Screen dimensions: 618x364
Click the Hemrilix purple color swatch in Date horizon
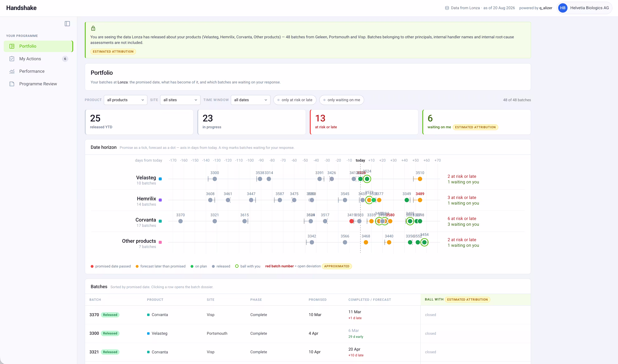pyautogui.click(x=160, y=200)
